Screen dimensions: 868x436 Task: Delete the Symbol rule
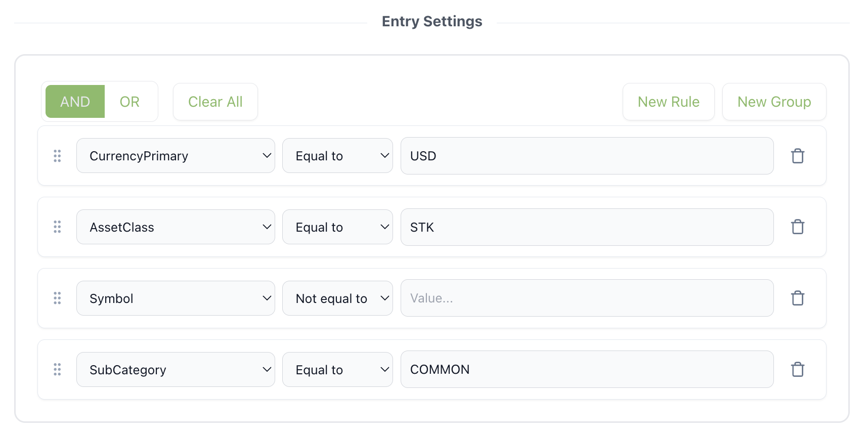tap(798, 298)
